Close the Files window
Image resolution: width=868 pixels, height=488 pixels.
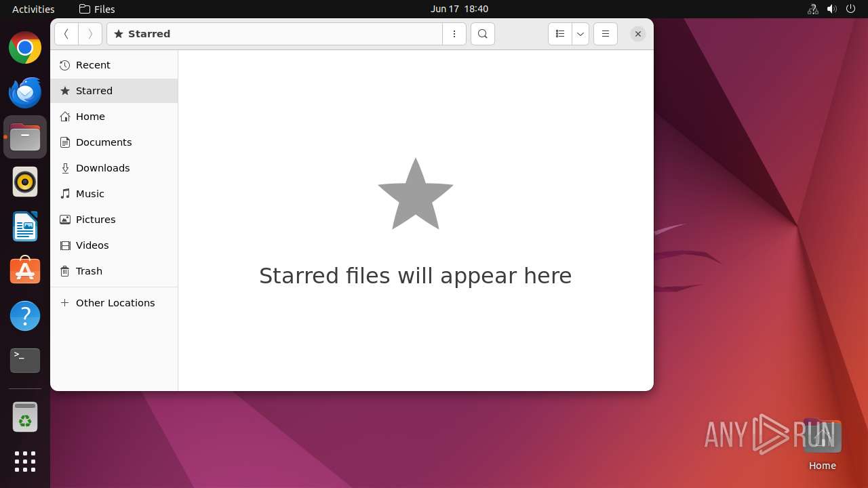638,34
